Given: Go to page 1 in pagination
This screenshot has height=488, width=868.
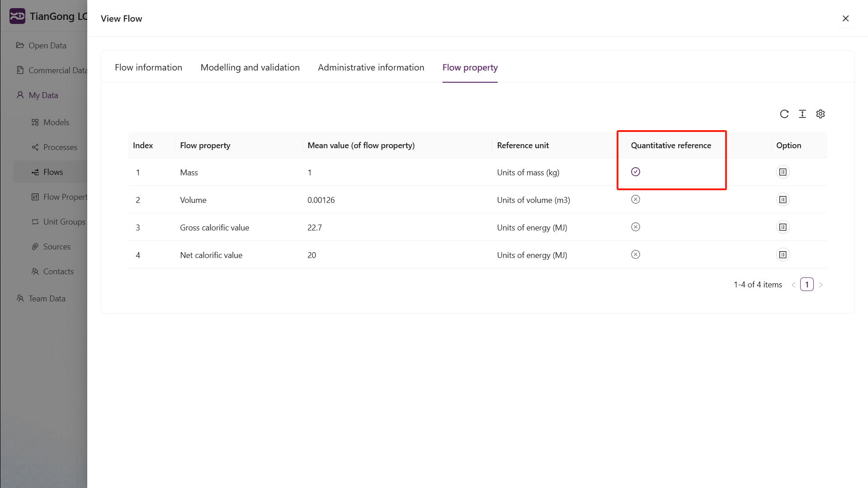Looking at the screenshot, I should [x=807, y=285].
